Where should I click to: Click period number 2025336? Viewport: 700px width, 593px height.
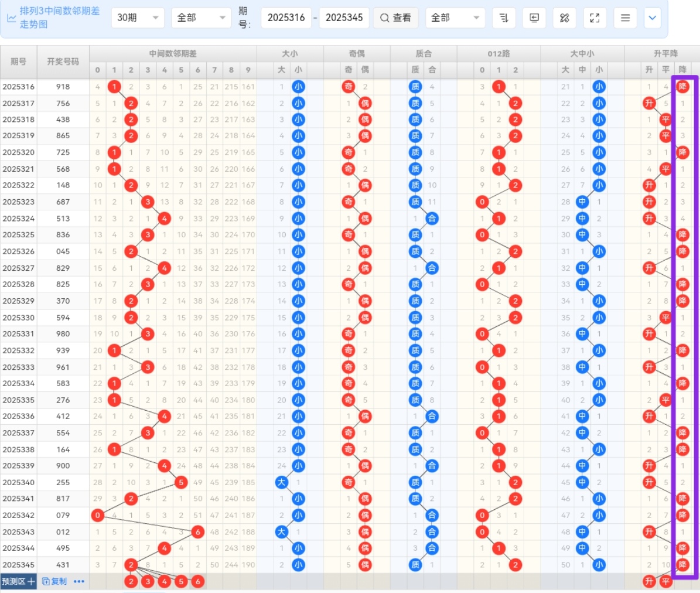click(x=18, y=416)
